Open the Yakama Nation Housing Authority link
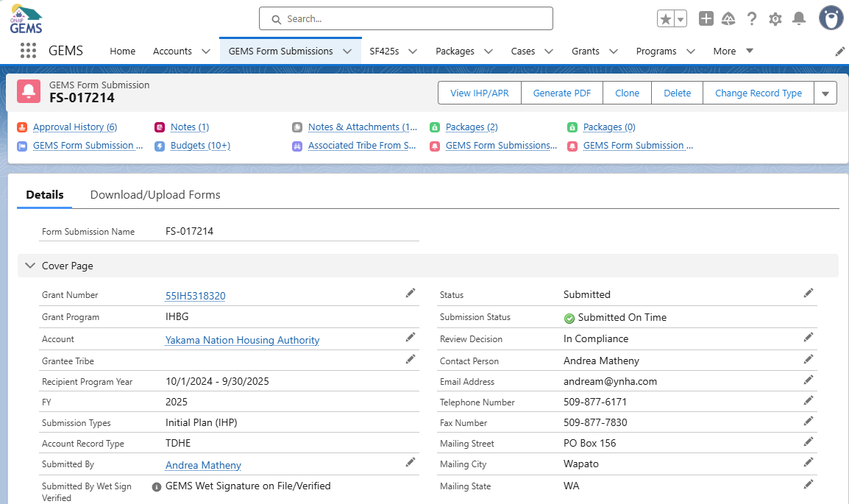Image resolution: width=849 pixels, height=504 pixels. click(242, 340)
